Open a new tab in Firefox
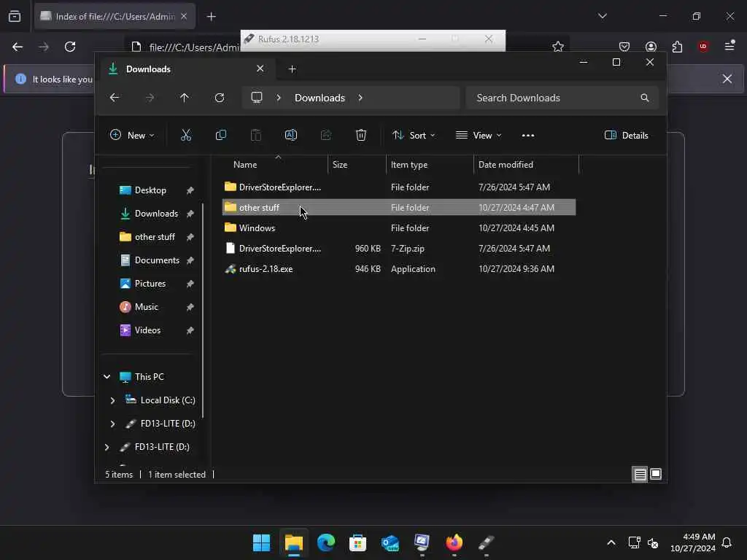The height and width of the screenshot is (560, 747). coord(211,17)
